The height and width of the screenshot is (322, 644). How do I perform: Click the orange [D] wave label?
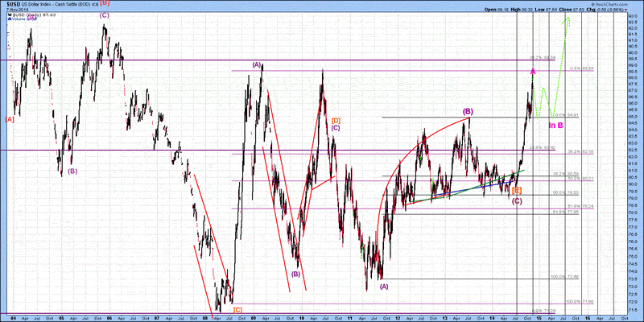tap(336, 120)
